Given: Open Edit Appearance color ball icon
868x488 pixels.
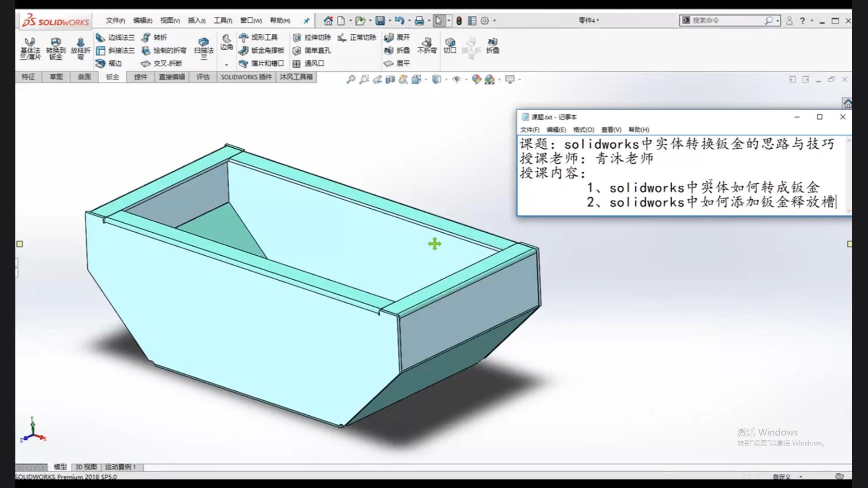Looking at the screenshot, I should coord(476,80).
